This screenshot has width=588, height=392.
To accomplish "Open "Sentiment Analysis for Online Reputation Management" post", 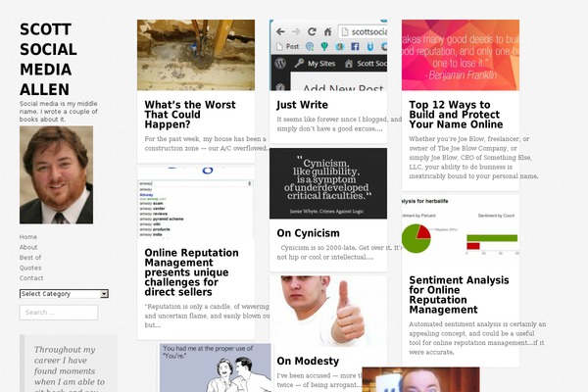I will [459, 295].
